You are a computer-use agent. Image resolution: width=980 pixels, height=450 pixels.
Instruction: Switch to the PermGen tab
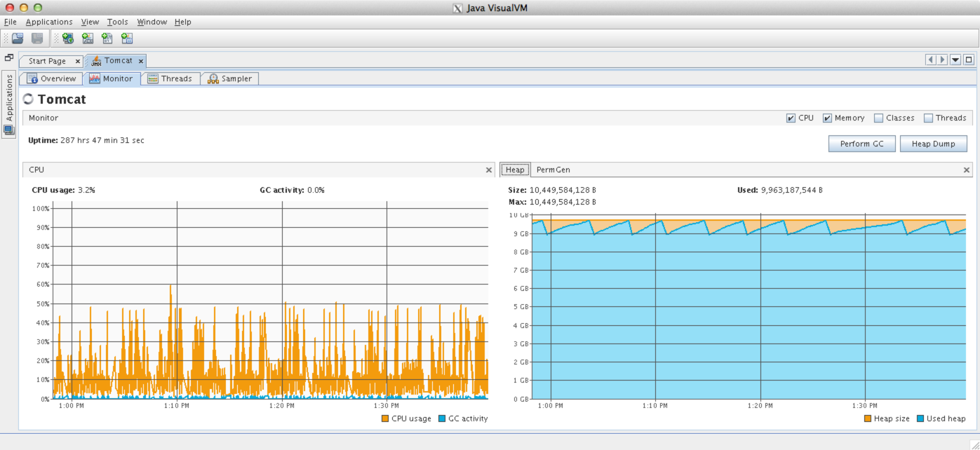pyautogui.click(x=553, y=170)
